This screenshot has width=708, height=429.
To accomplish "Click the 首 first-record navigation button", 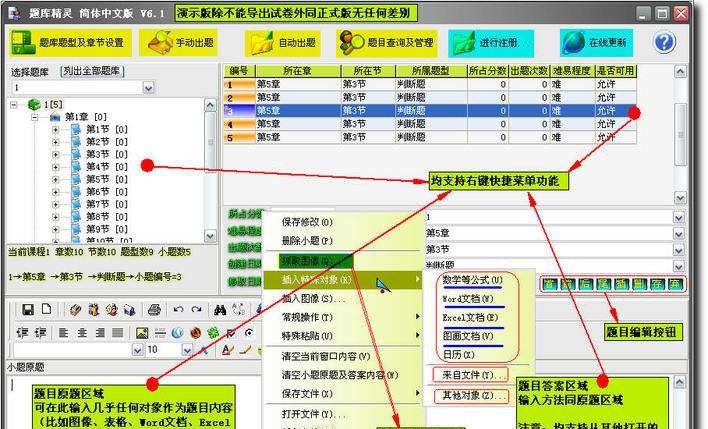I will 549,284.
